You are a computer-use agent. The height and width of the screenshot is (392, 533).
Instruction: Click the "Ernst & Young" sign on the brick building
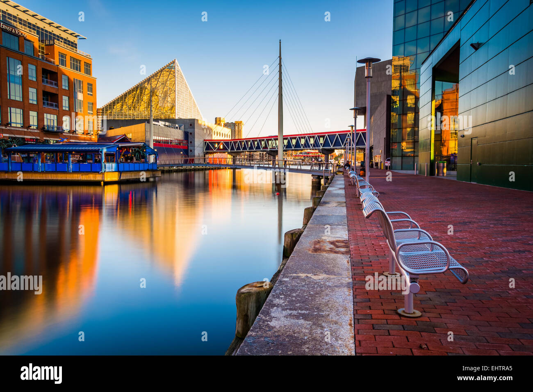14,30
